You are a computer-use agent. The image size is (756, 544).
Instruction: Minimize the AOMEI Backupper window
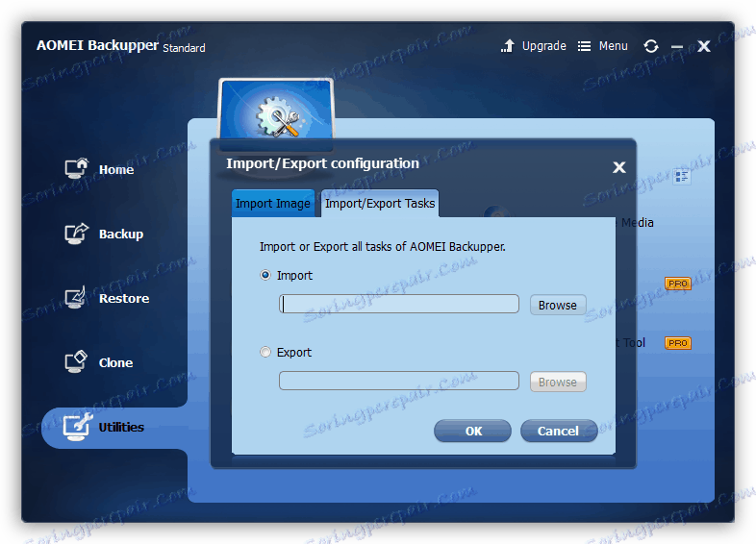677,47
